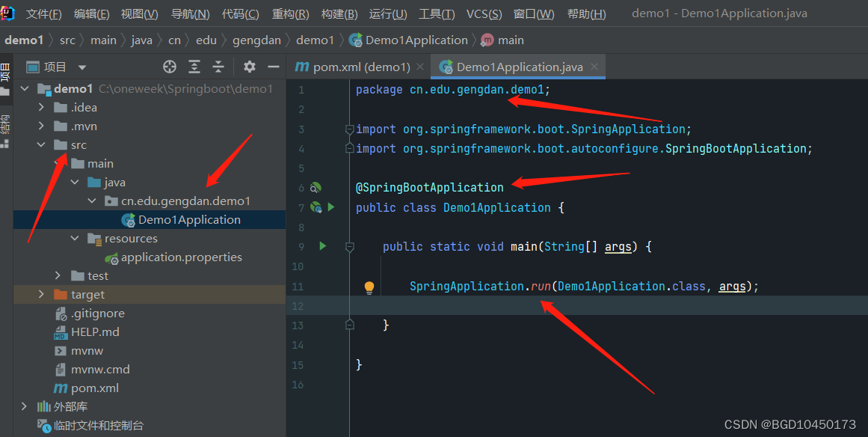This screenshot has width=868, height=437.
Task: Hide the project panel with minus icon
Action: [274, 67]
